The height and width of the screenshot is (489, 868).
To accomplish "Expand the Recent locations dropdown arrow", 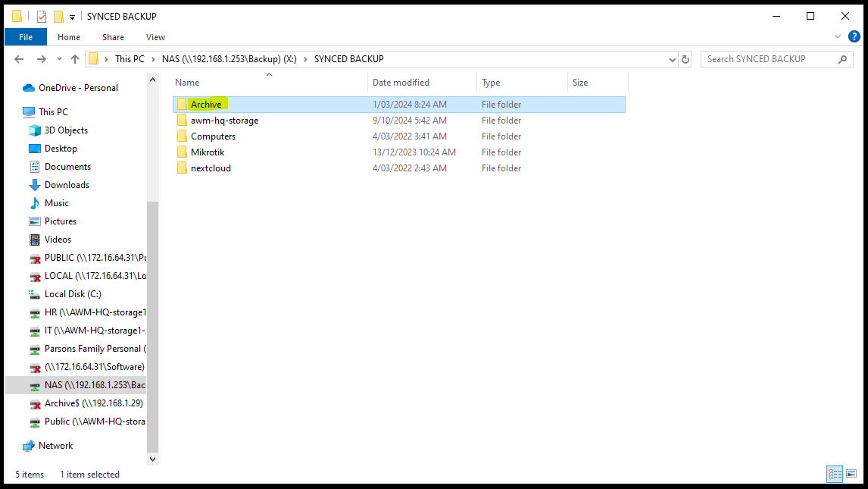I will [59, 59].
